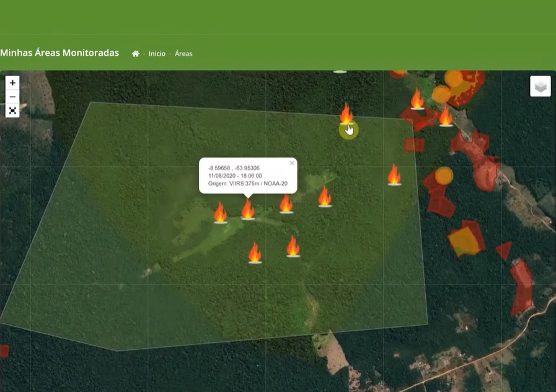Select the bottom-right fire of the lower pair

[x=293, y=246]
